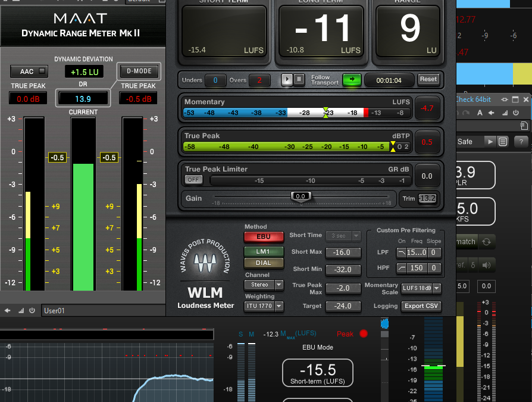The width and height of the screenshot is (532, 402).
Task: Open the Weighting ITU 1770 dropdown
Action: coord(262,306)
